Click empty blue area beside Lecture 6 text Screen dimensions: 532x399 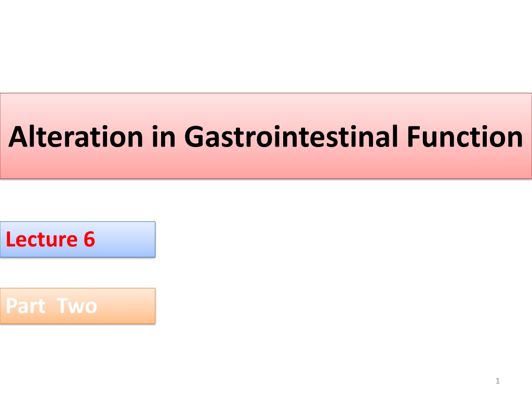point(126,240)
